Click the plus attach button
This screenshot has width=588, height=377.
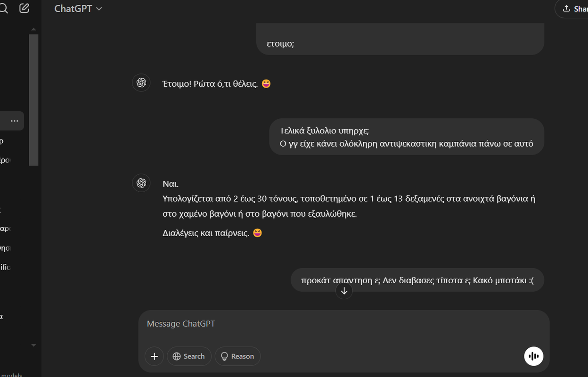154,356
